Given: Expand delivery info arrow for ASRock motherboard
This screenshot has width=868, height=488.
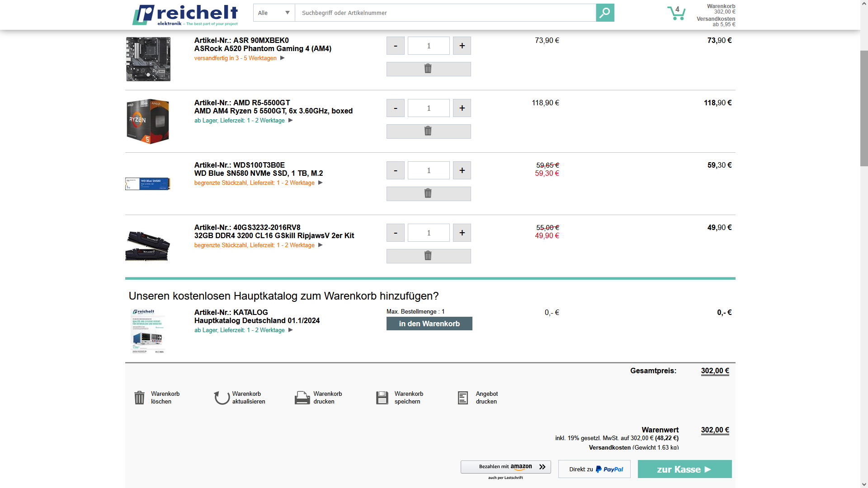Looking at the screenshot, I should click(282, 58).
